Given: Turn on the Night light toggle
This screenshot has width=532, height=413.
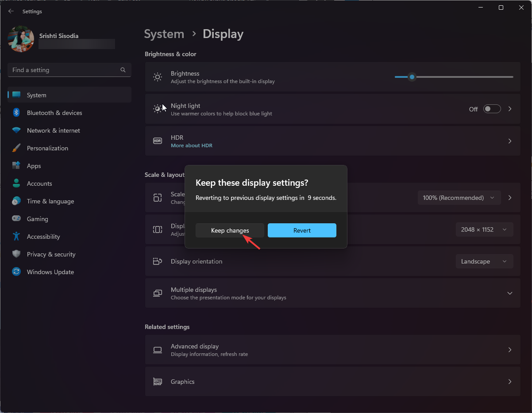Looking at the screenshot, I should 492,109.
